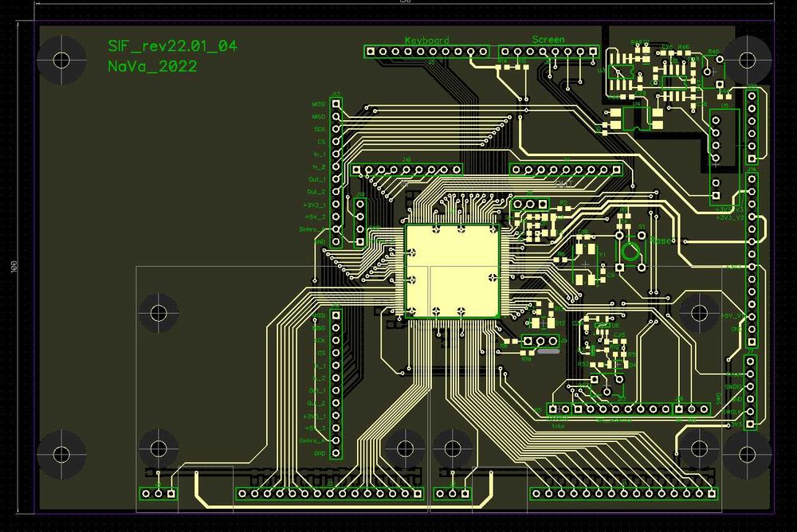Click the Reset silkscreen label
Image resolution: width=797 pixels, height=532 pixels.
(x=662, y=241)
